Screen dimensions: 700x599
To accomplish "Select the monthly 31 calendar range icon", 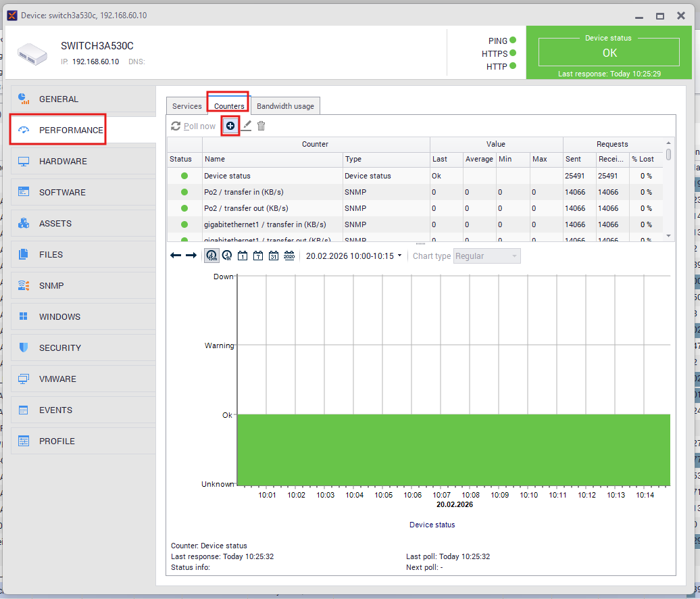I will pyautogui.click(x=273, y=256).
